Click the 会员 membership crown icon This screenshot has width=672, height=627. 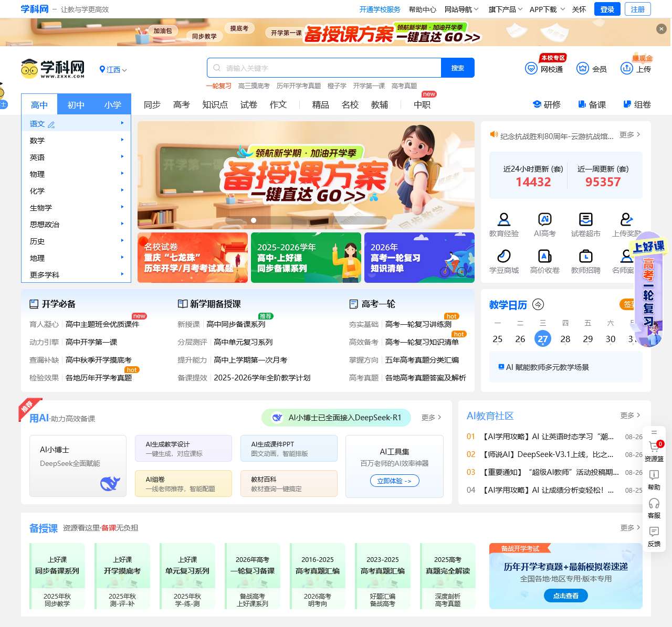583,67
